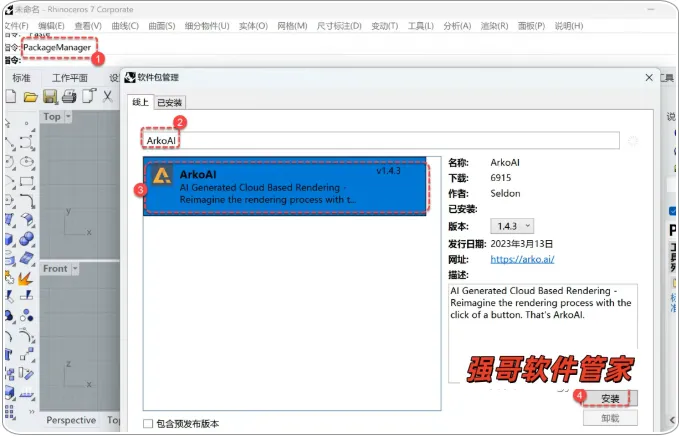Click the ArkoAI package search field

[381, 140]
